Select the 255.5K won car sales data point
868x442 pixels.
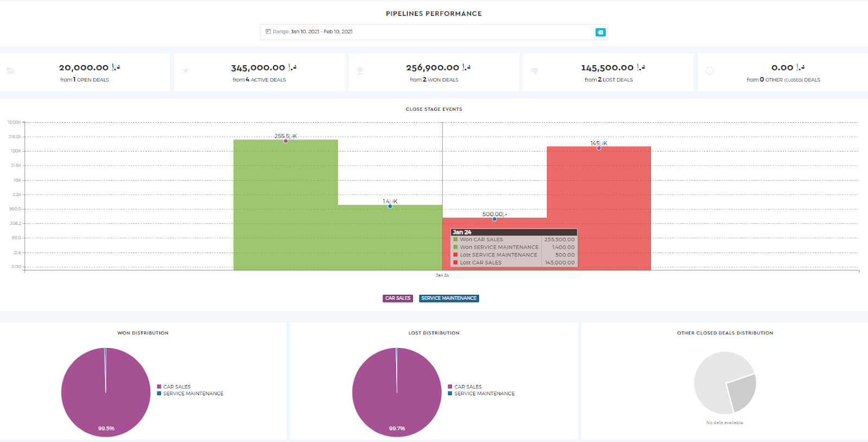(286, 141)
